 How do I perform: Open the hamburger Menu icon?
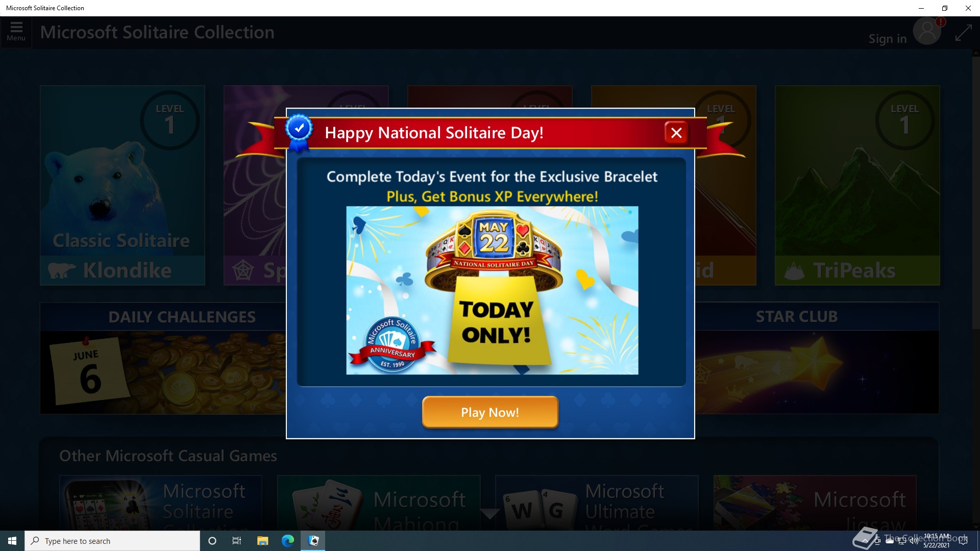[16, 32]
